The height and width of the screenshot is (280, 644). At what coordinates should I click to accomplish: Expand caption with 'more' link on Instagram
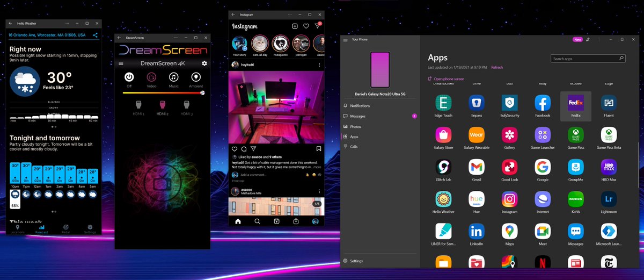pos(317,167)
